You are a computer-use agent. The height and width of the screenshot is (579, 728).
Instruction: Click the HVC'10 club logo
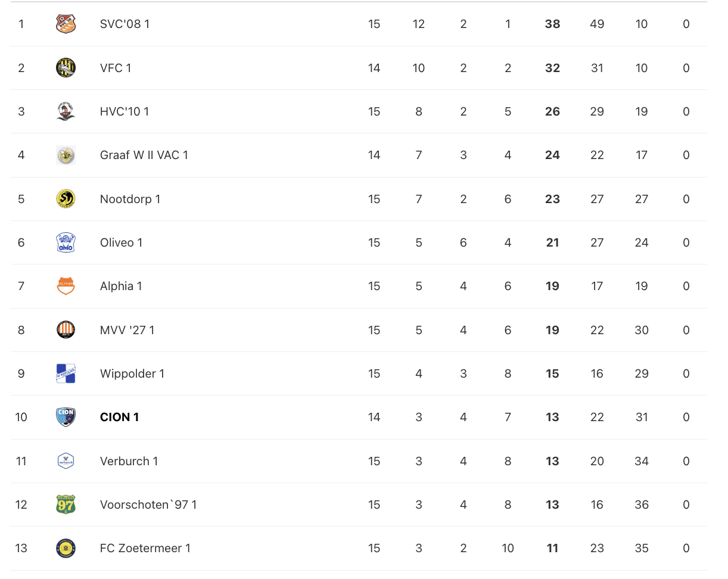click(x=66, y=111)
